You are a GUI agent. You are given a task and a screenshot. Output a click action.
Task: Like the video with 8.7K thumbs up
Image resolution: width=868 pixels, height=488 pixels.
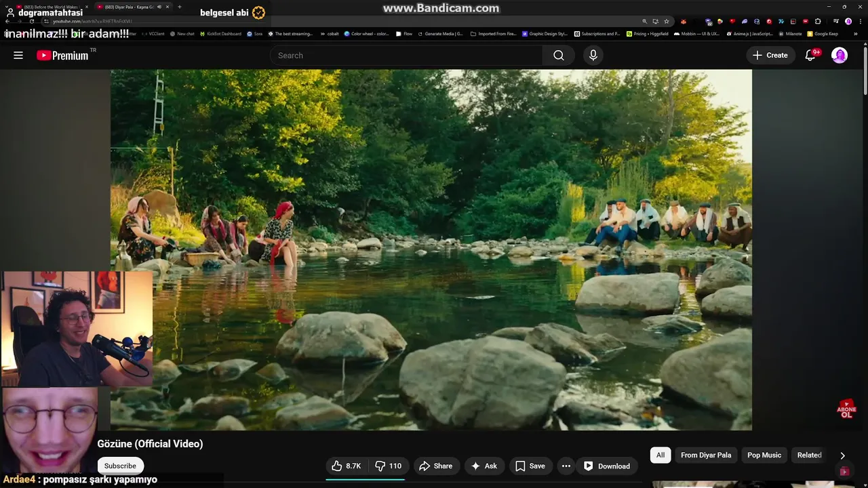click(x=346, y=466)
